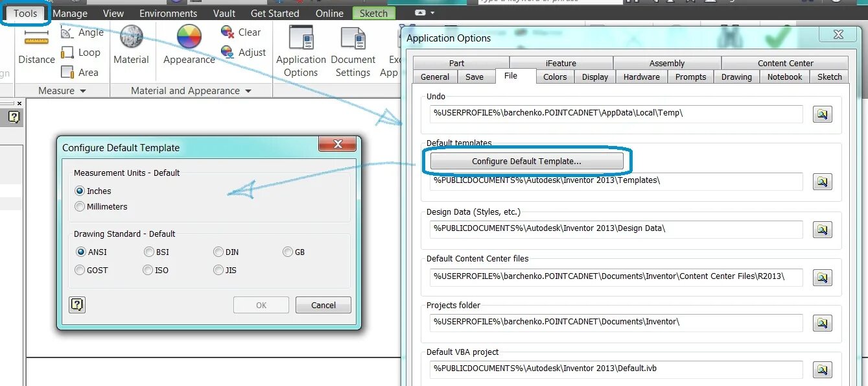Click the Adjust appearance tool
Image resolution: width=868 pixels, height=386 pixels.
coord(243,52)
